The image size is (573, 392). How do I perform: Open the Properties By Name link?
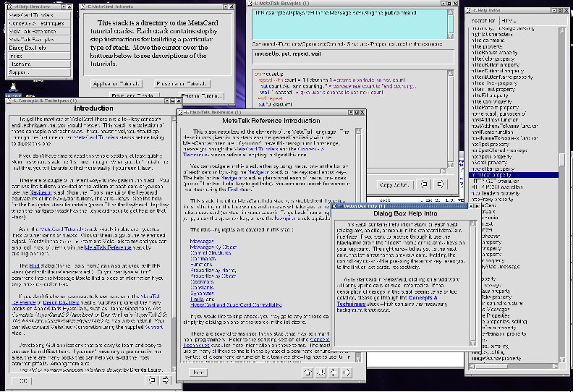pos(213,270)
